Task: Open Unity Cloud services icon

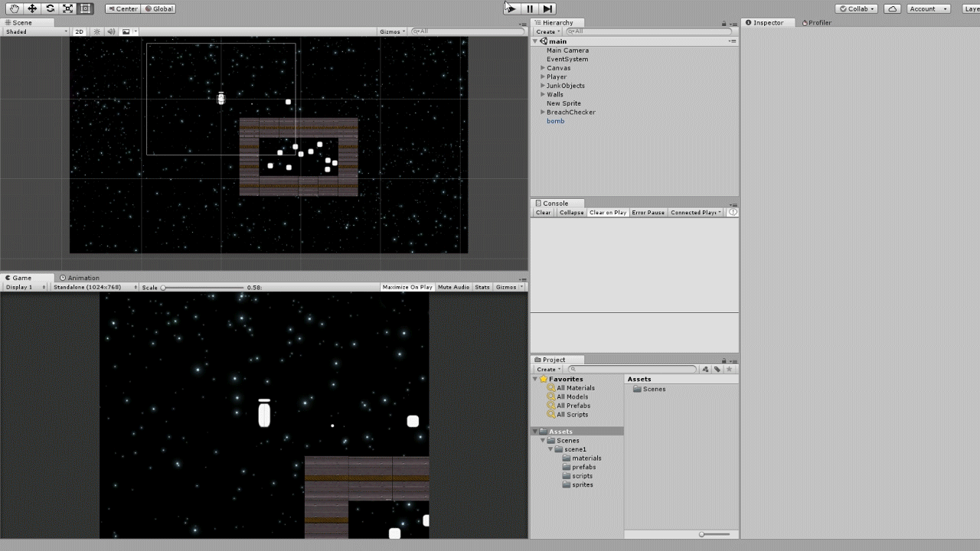Action: click(892, 8)
